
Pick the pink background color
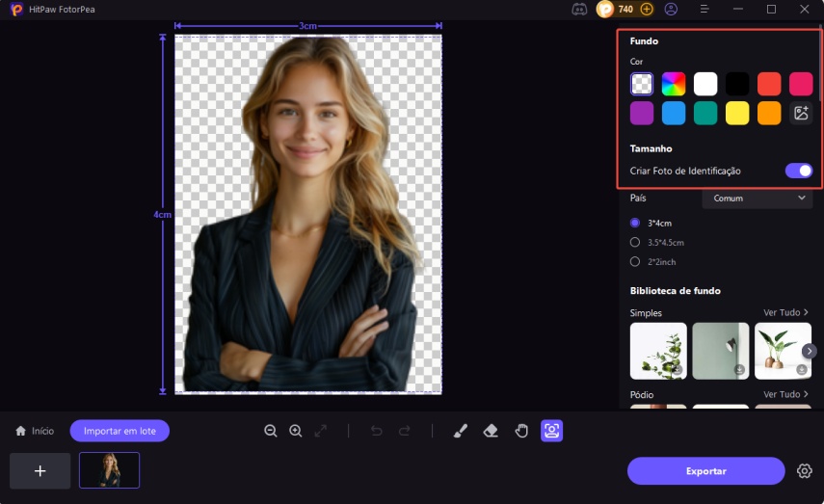801,84
